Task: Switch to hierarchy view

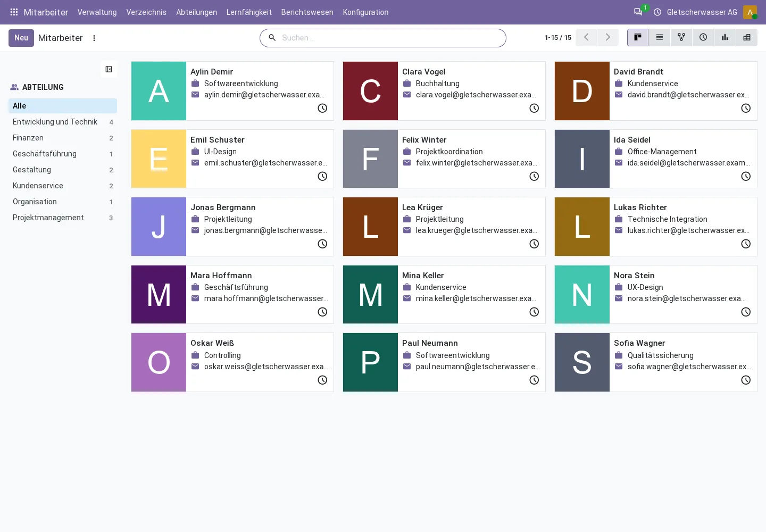Action: (681, 37)
